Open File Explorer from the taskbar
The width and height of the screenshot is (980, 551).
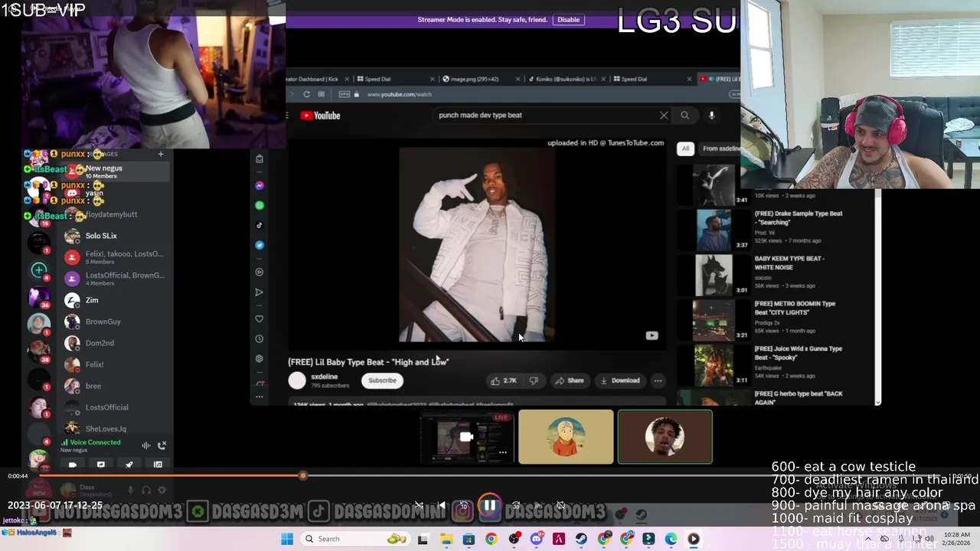[446, 539]
